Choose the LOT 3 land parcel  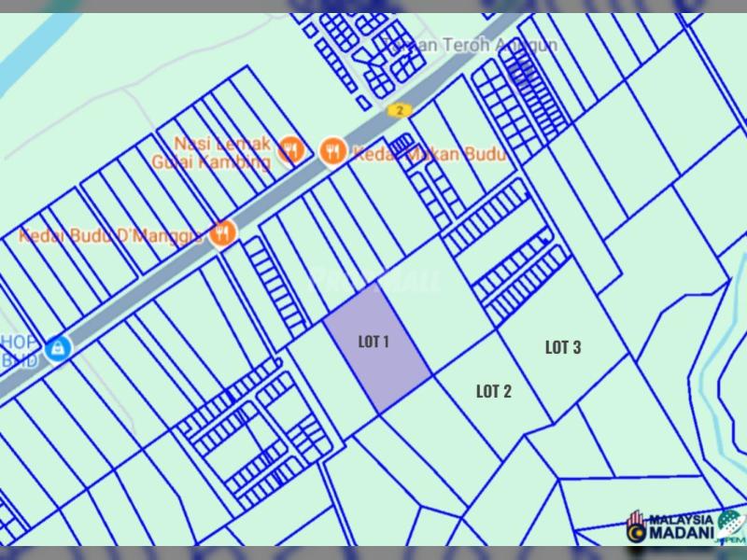(563, 347)
